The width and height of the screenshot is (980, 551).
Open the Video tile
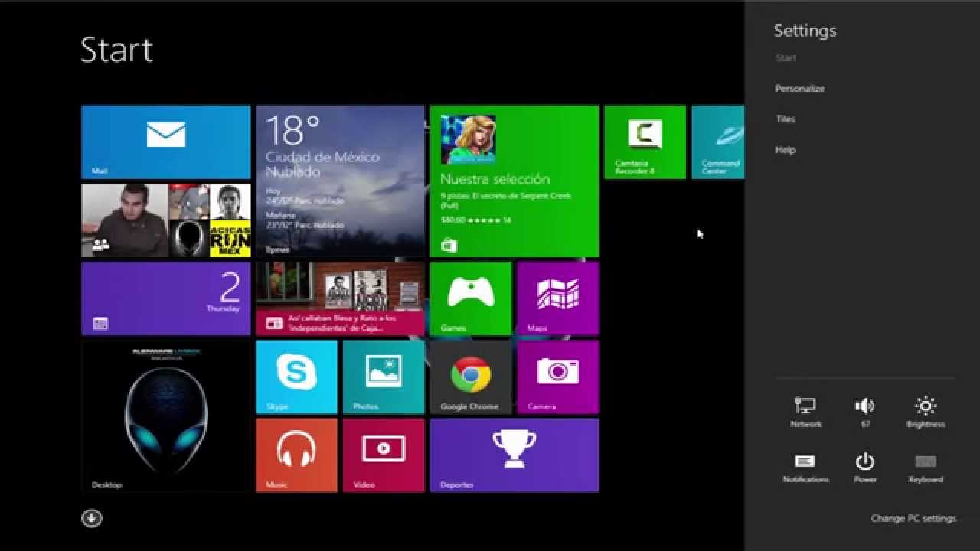(x=384, y=455)
